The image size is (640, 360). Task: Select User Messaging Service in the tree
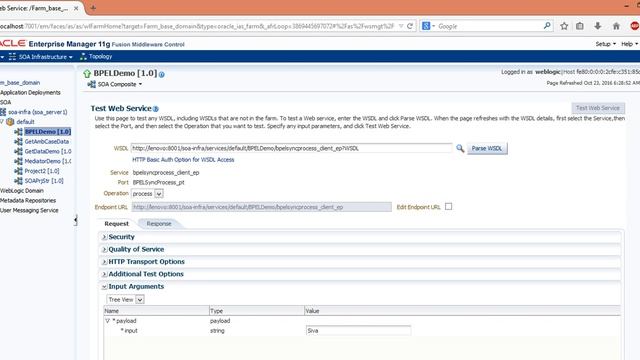click(x=29, y=210)
